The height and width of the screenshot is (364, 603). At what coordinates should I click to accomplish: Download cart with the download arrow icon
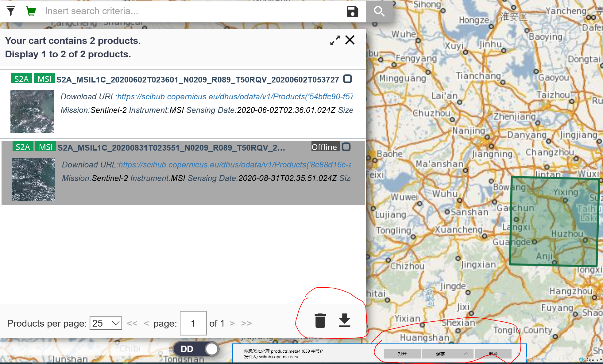click(x=344, y=321)
